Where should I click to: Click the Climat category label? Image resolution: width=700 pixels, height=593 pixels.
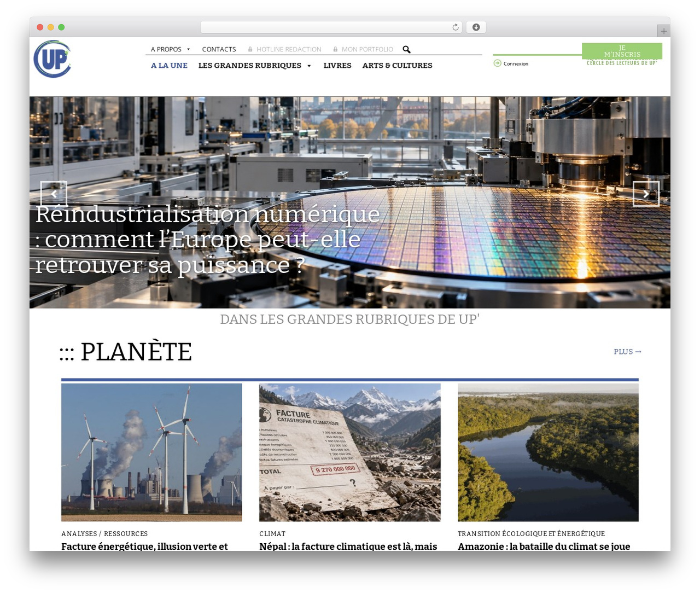click(272, 534)
